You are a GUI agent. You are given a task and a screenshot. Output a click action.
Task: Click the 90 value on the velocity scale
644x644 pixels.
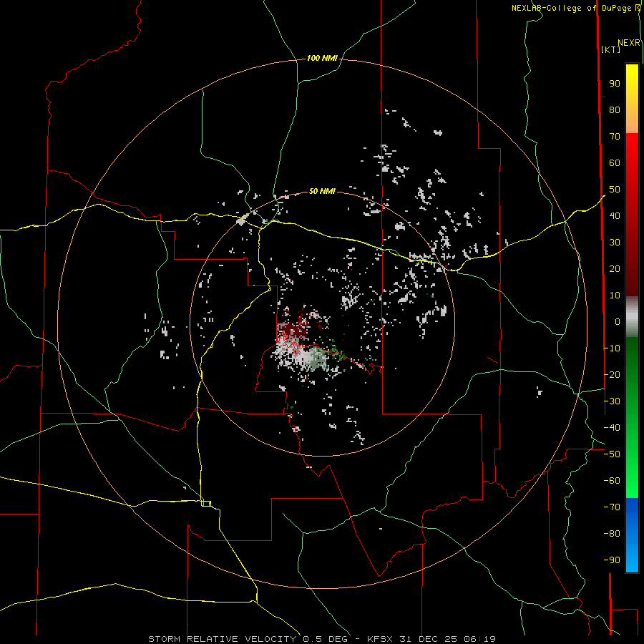(615, 84)
